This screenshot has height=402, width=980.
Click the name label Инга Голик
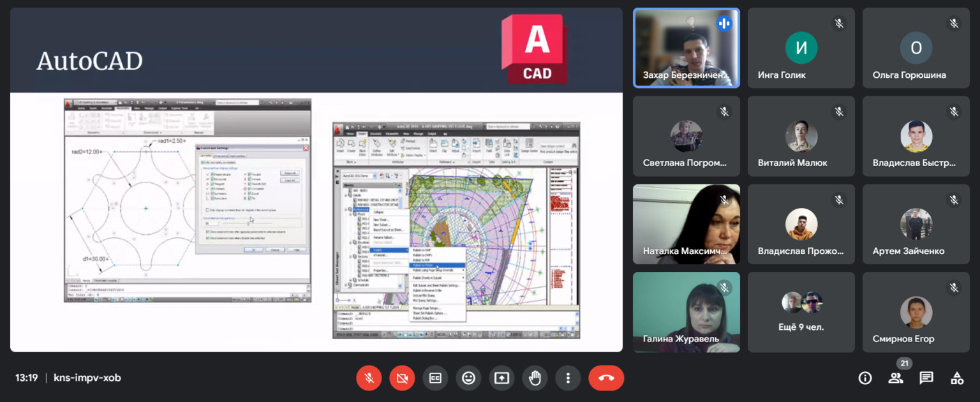click(782, 75)
